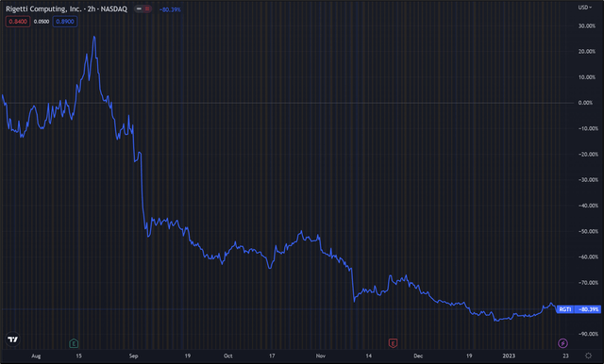Click the Rigetti Computing, Inc. symbol title
This screenshot has width=604, height=364.
point(66,8)
